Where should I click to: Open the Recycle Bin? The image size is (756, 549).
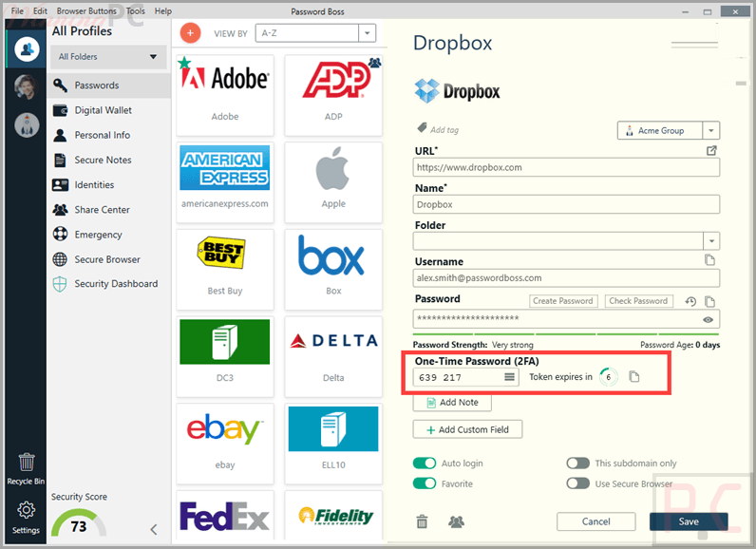(26, 469)
